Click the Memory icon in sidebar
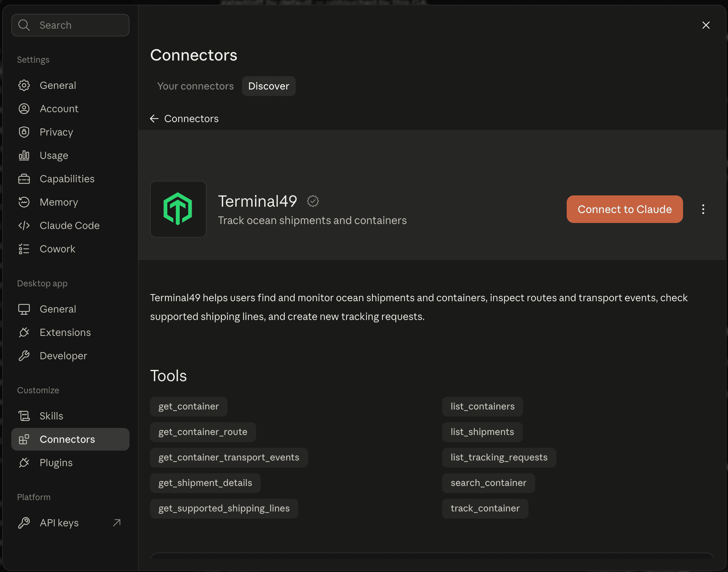728x572 pixels. 24,202
